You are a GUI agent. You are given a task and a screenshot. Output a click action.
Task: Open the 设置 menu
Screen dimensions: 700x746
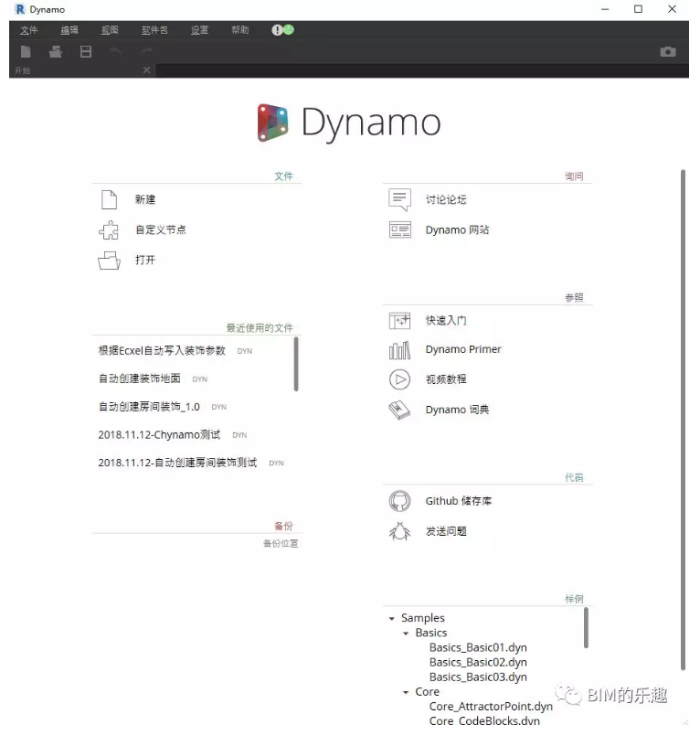coord(199,30)
